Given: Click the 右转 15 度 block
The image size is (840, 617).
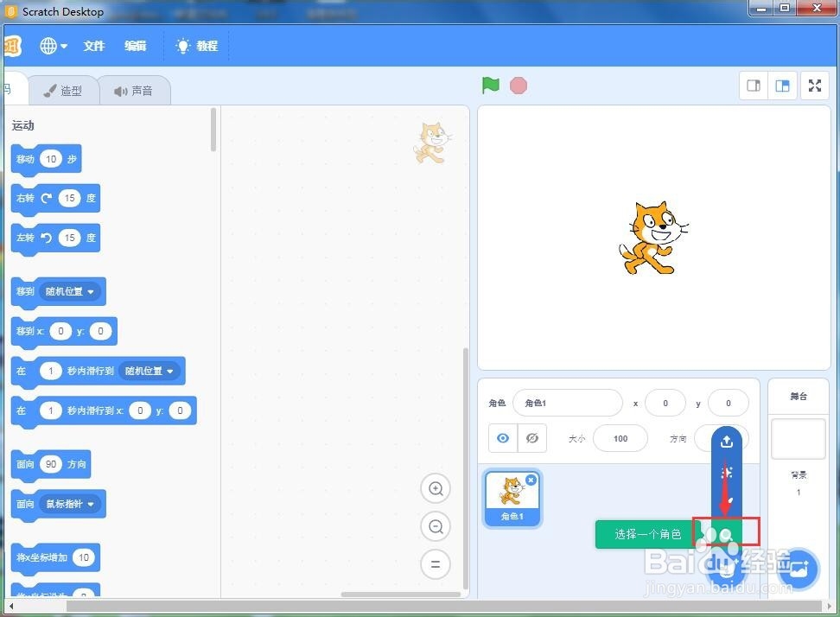Looking at the screenshot, I should coord(55,199).
